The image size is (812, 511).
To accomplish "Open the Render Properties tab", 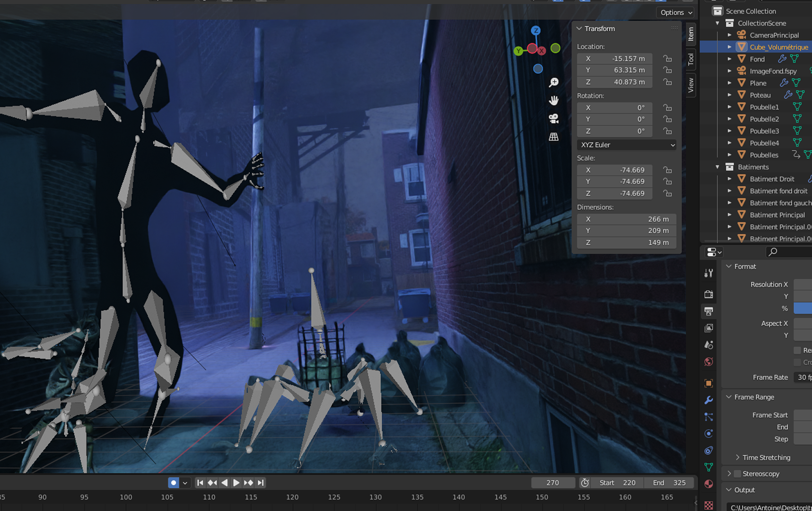I will click(x=708, y=294).
